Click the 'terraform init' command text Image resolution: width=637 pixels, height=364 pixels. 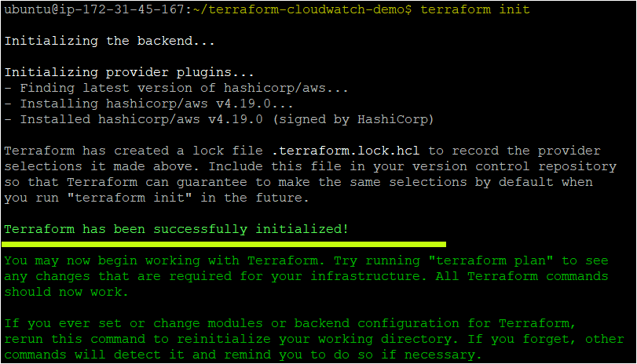pyautogui.click(x=475, y=9)
